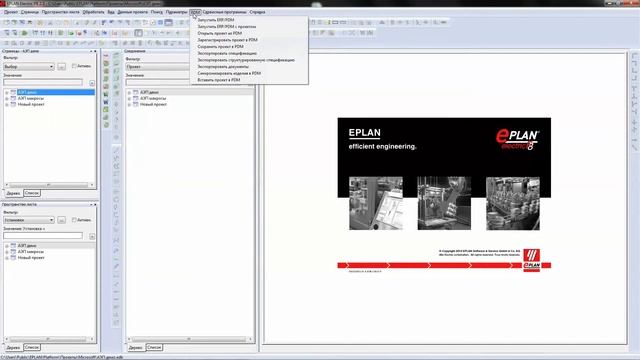
Task: Expand АЭП макросы in Страницы tree
Action: (x=7, y=99)
